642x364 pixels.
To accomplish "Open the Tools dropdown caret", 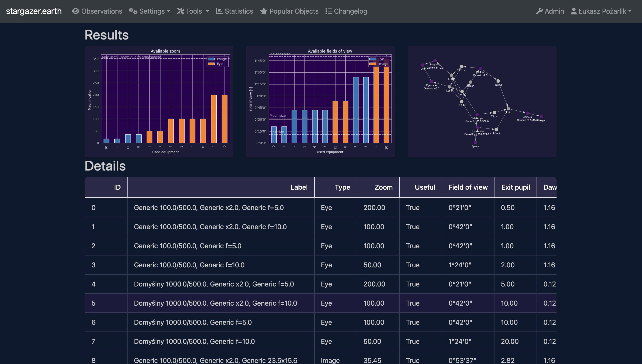I will point(207,11).
